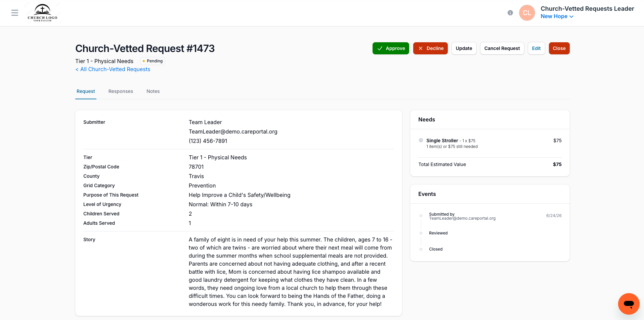Click the Closed event timeline dot
Image resolution: width=644 pixels, height=320 pixels.
421,249
